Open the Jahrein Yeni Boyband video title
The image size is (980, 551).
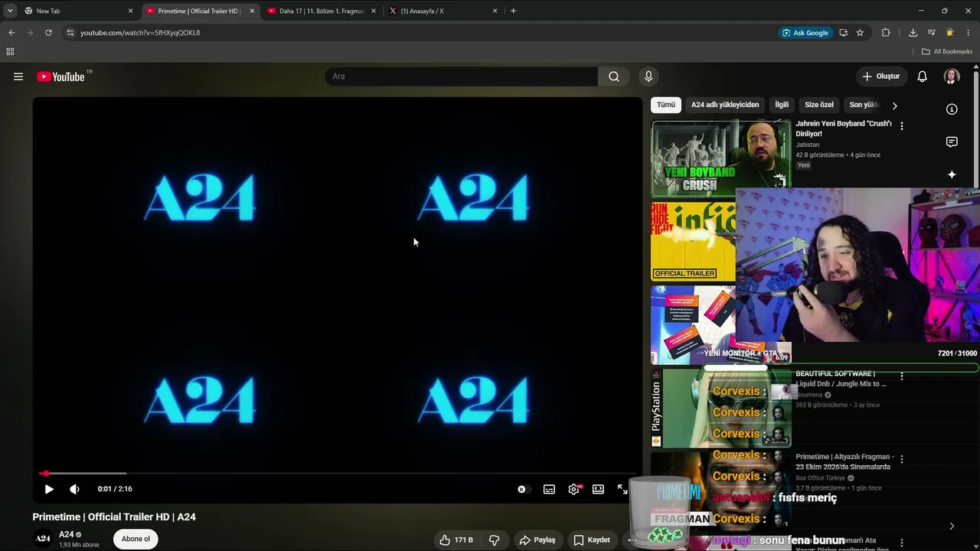pyautogui.click(x=844, y=129)
